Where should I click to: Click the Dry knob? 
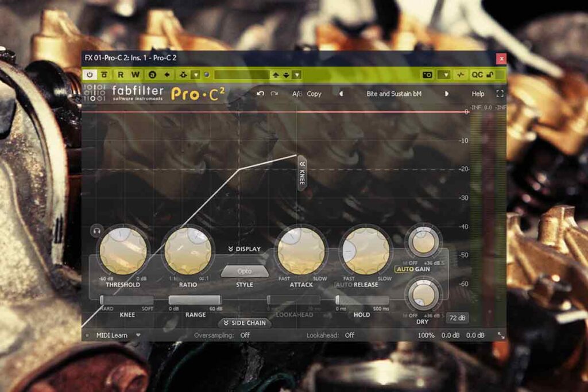pyautogui.click(x=423, y=294)
